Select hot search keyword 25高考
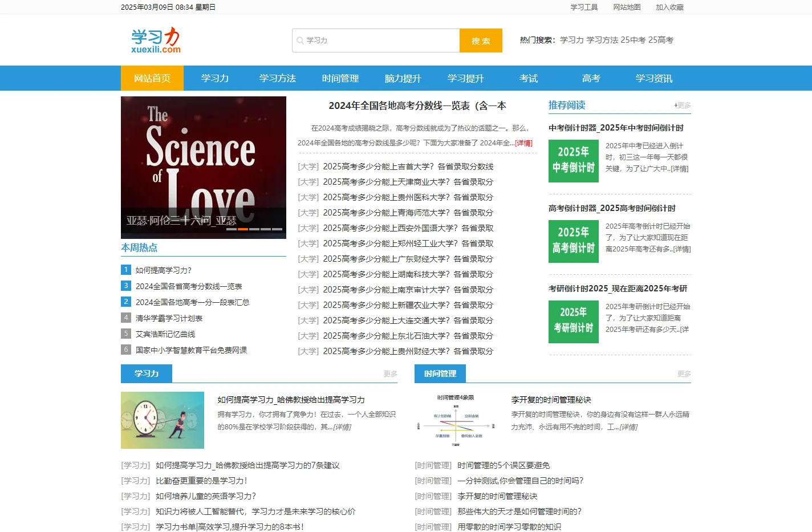 (x=661, y=40)
